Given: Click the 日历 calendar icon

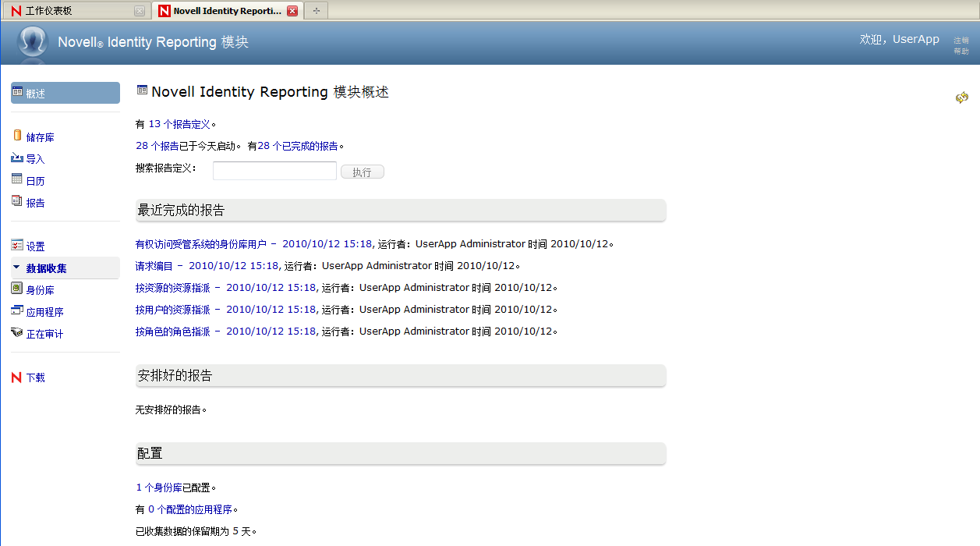Looking at the screenshot, I should tap(17, 179).
